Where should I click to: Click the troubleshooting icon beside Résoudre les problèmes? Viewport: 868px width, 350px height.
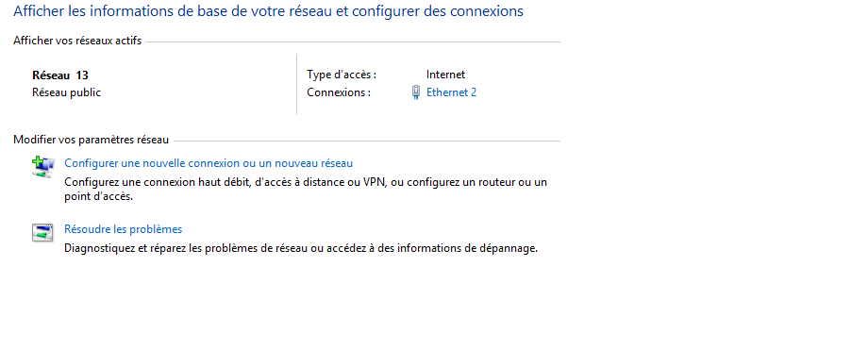pyautogui.click(x=42, y=233)
